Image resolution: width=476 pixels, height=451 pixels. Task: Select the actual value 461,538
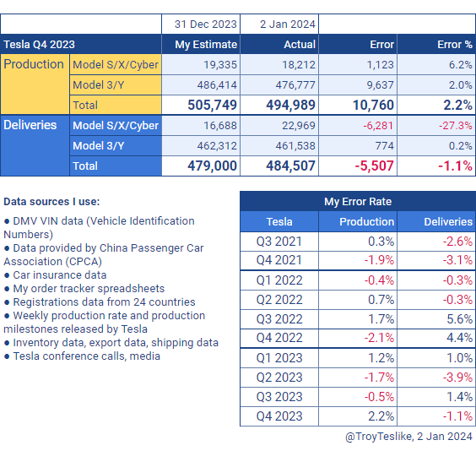pos(279,146)
